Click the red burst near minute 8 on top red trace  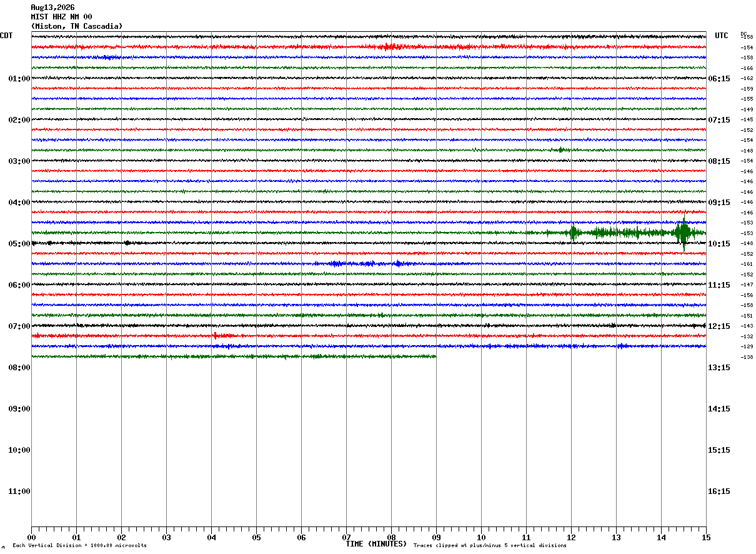point(387,47)
